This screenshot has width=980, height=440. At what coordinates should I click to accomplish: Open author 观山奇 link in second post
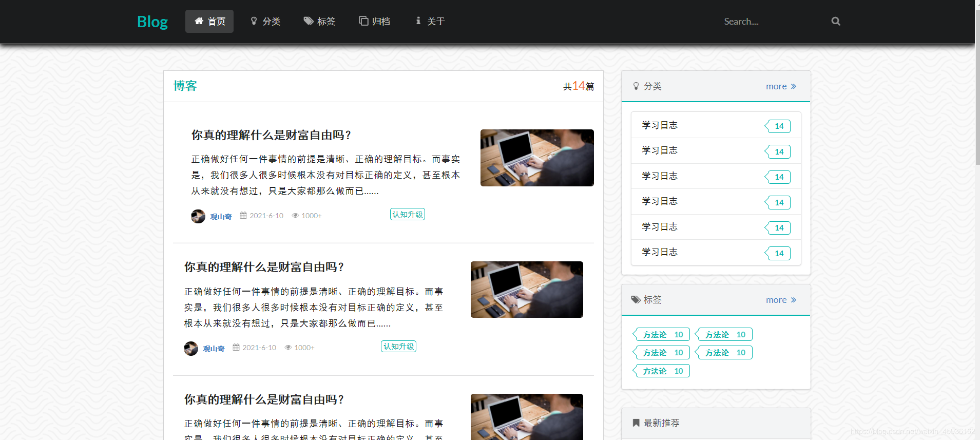tap(214, 349)
